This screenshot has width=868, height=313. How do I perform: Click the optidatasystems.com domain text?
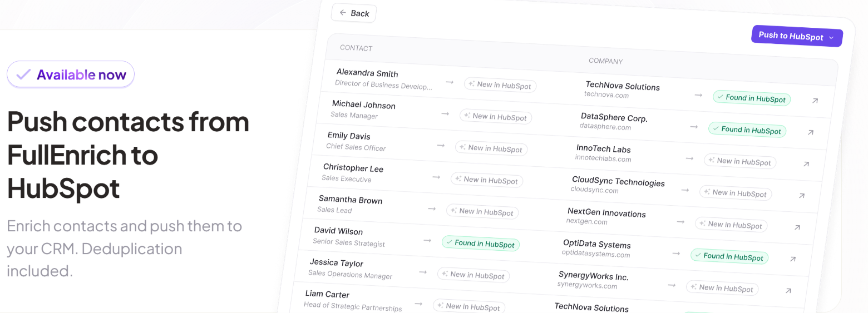coord(596,254)
